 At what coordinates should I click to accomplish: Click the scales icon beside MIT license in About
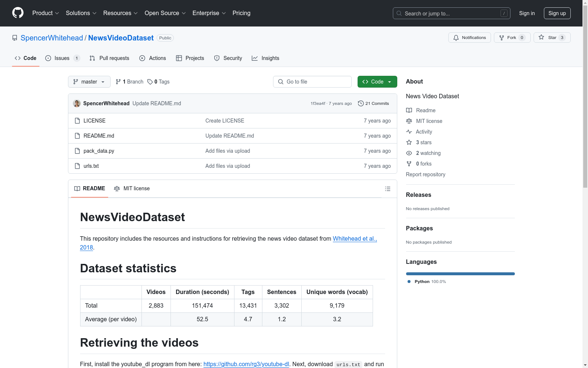[409, 121]
